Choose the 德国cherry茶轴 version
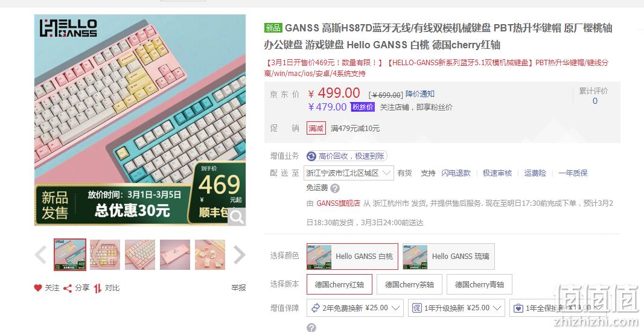 click(409, 284)
